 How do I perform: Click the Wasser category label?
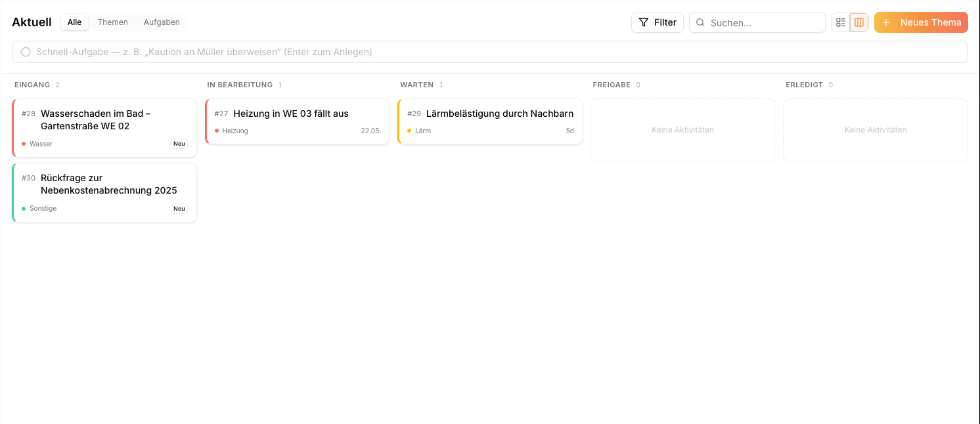(41, 144)
